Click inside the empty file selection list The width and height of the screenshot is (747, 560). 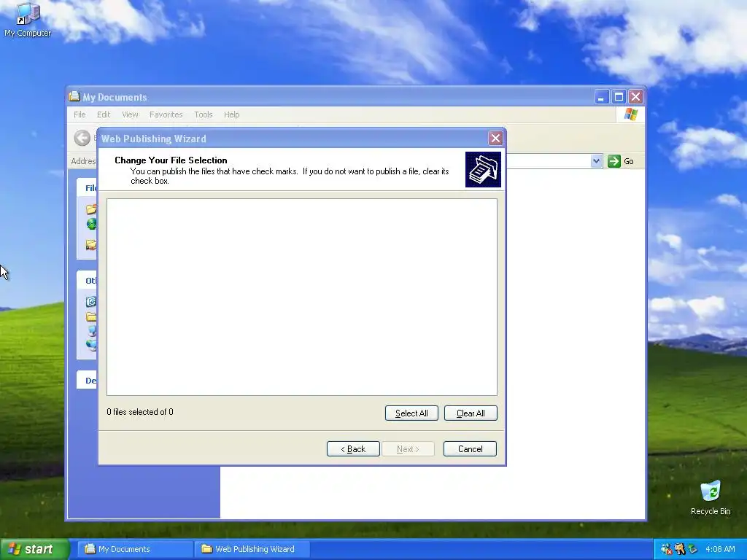click(302, 297)
